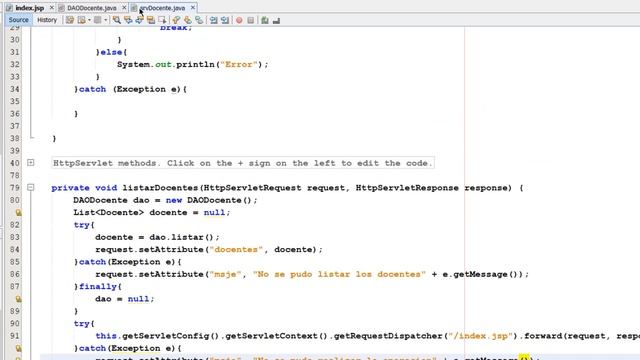The height and width of the screenshot is (360, 640).
Task: Switch to Source view
Action: point(18,20)
